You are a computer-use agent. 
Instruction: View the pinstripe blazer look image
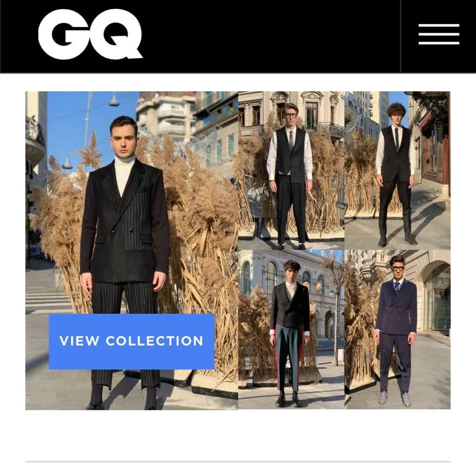[x=132, y=251]
